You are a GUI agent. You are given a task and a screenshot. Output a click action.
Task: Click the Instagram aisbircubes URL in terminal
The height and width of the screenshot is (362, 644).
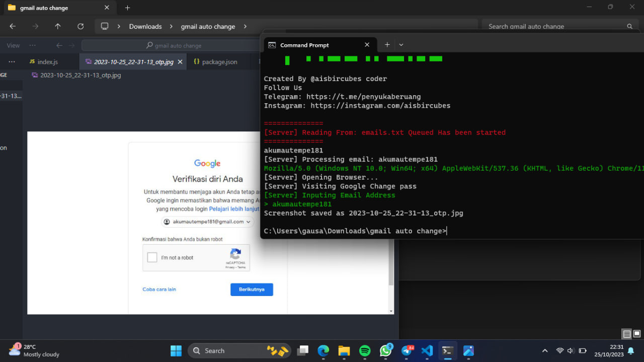point(380,106)
